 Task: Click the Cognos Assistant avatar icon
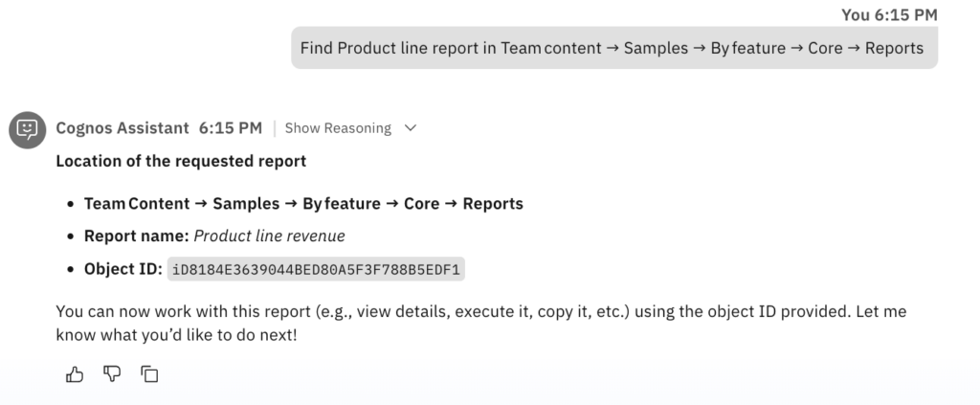(x=28, y=128)
